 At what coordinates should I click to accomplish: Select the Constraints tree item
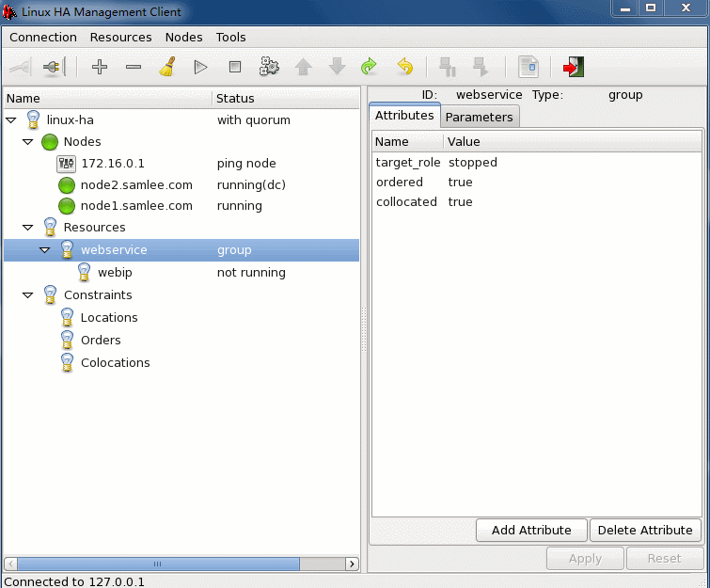click(x=98, y=294)
